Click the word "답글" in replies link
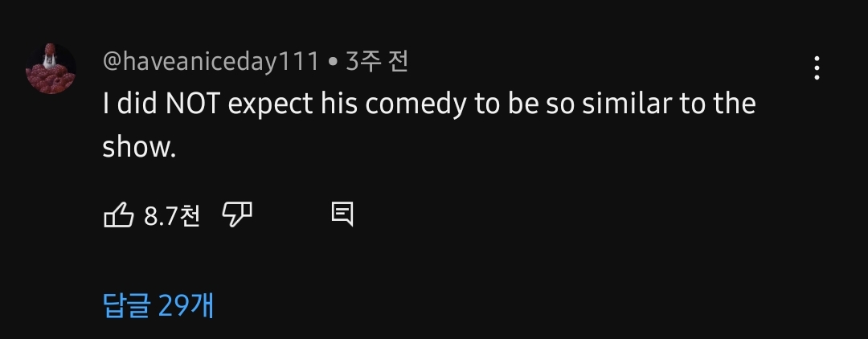 click(x=127, y=306)
